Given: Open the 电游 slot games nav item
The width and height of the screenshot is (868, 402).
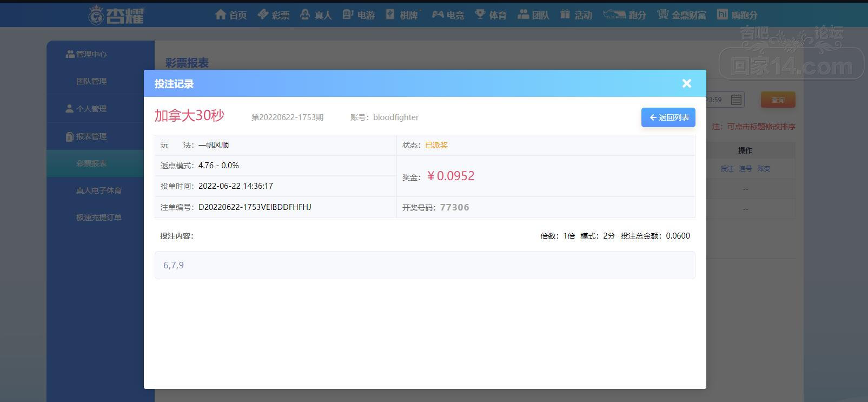Looking at the screenshot, I should tap(359, 15).
